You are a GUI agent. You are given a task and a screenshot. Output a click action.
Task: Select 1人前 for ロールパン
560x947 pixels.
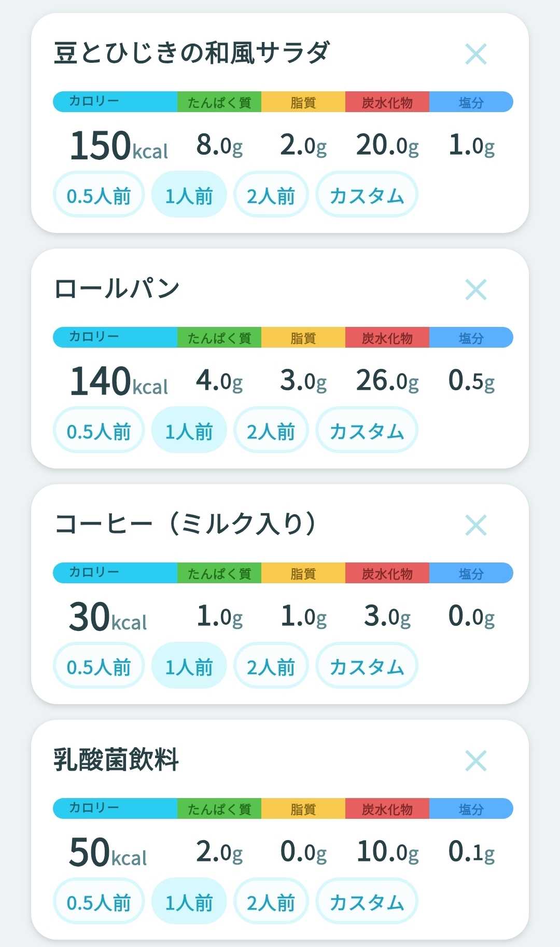pyautogui.click(x=189, y=430)
